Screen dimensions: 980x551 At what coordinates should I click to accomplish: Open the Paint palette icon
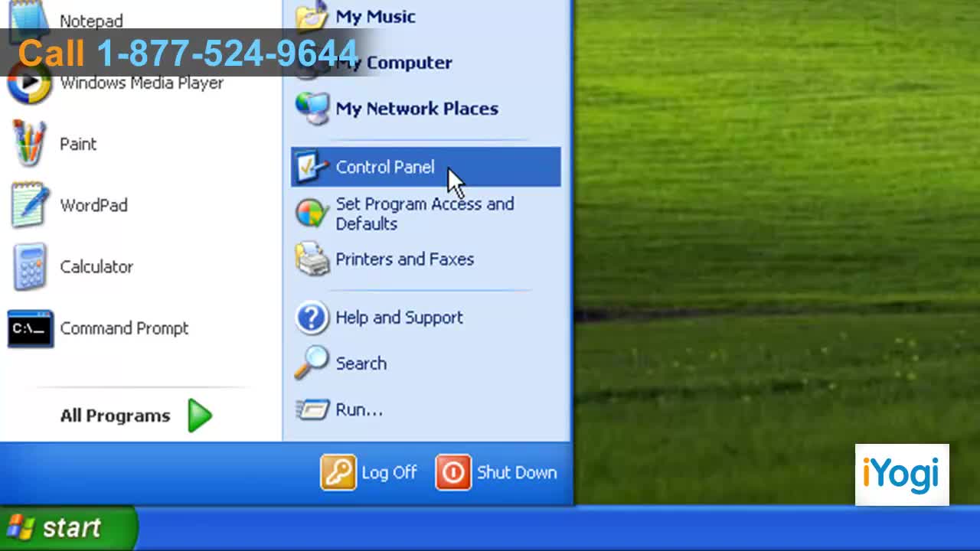pyautogui.click(x=29, y=144)
